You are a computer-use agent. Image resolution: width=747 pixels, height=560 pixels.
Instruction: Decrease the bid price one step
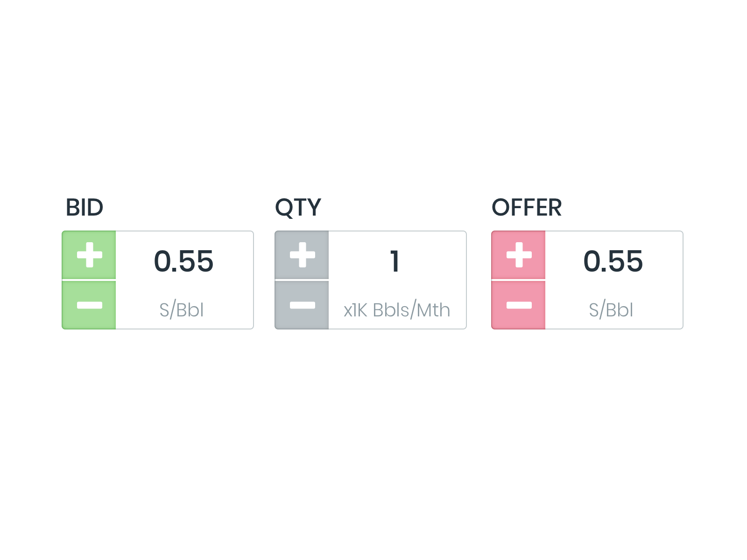point(89,305)
